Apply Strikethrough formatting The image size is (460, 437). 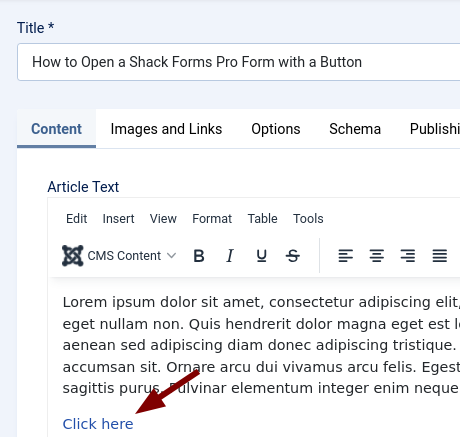[x=293, y=256]
